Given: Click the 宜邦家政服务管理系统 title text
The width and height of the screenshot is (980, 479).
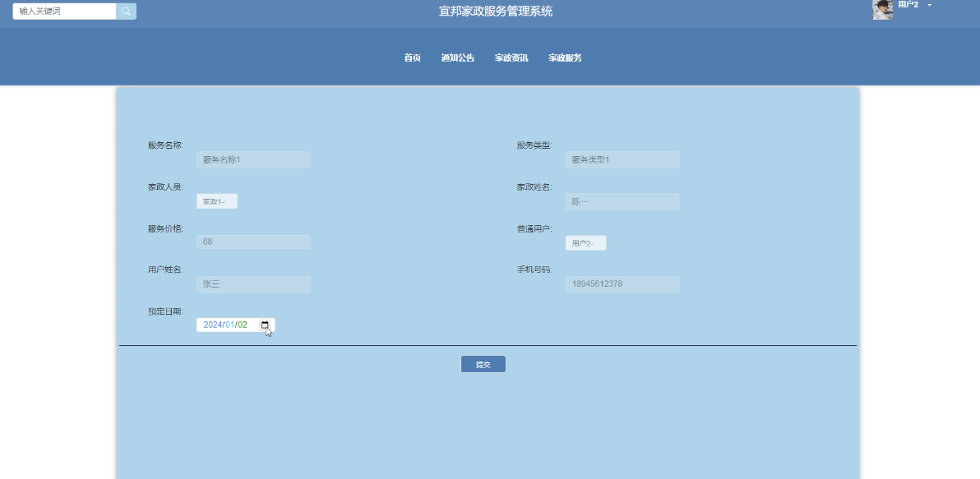Looking at the screenshot, I should tap(496, 12).
